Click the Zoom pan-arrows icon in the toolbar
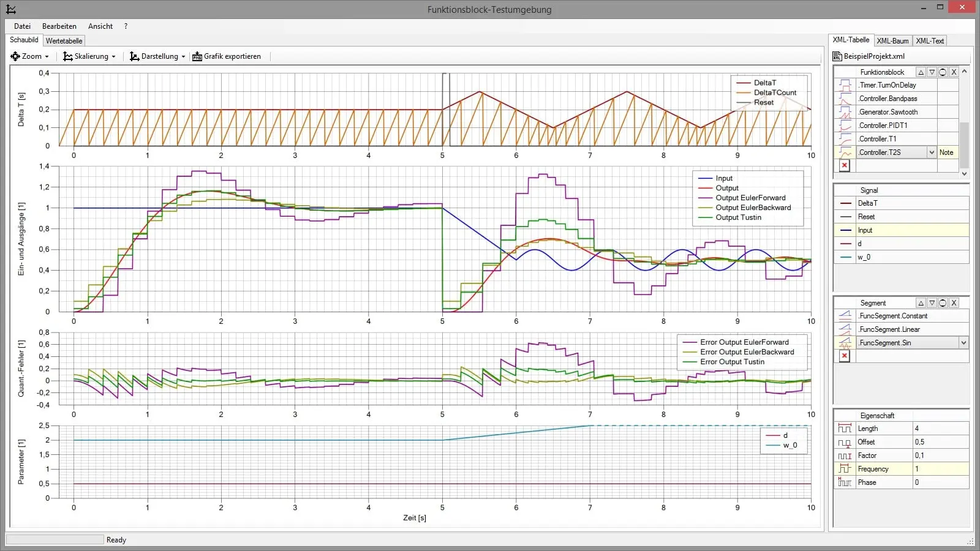 [15, 56]
